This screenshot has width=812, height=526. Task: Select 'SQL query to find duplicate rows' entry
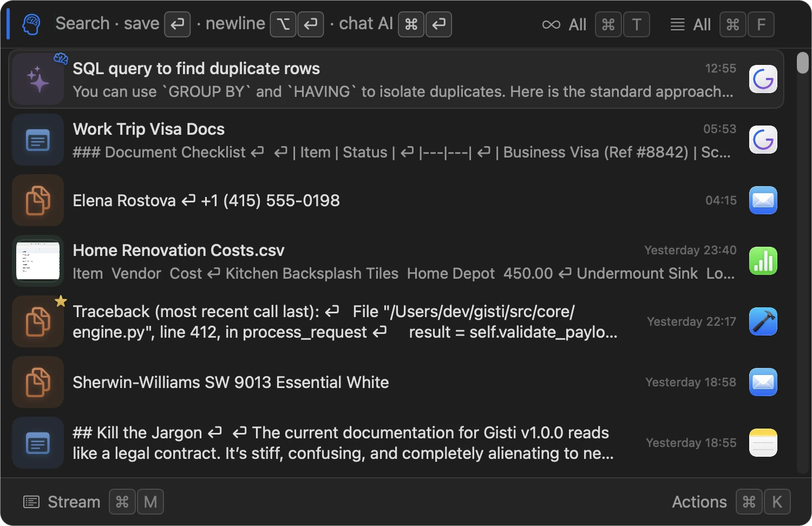point(396,79)
